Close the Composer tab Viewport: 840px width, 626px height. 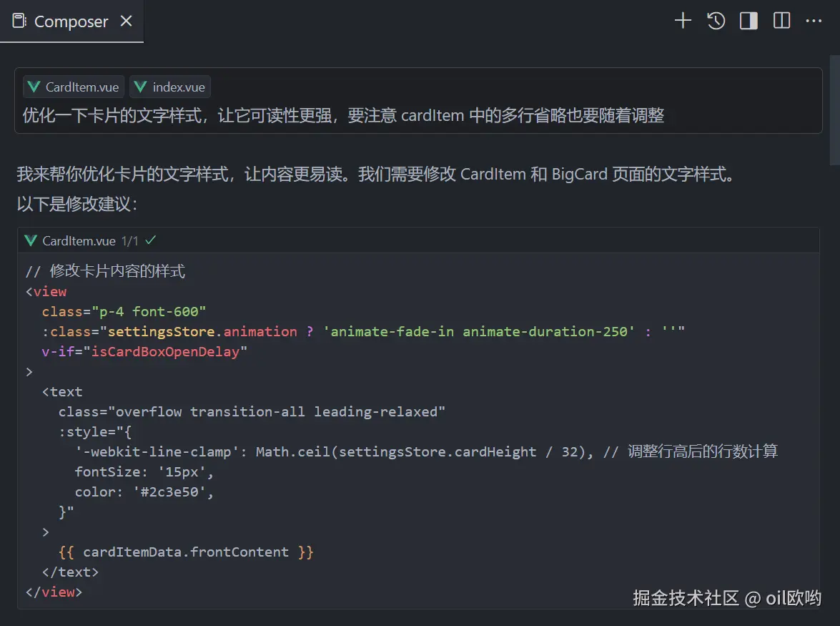tap(127, 21)
